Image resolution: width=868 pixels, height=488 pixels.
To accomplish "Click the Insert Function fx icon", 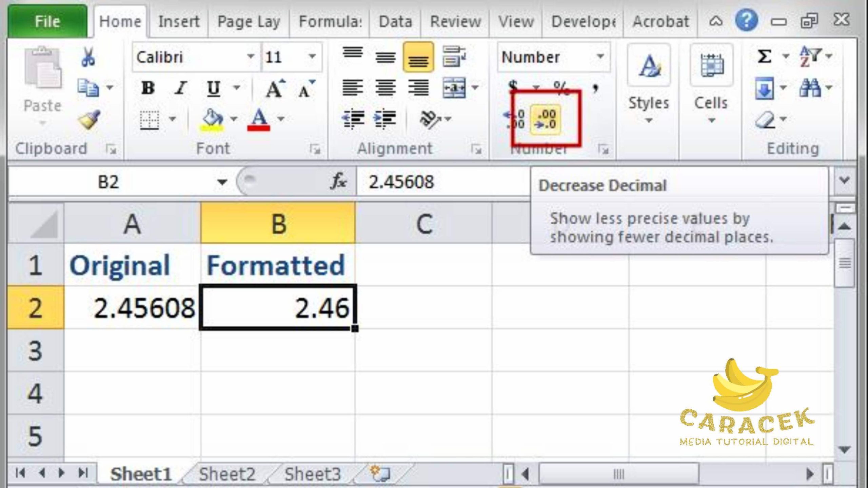I will (x=338, y=181).
